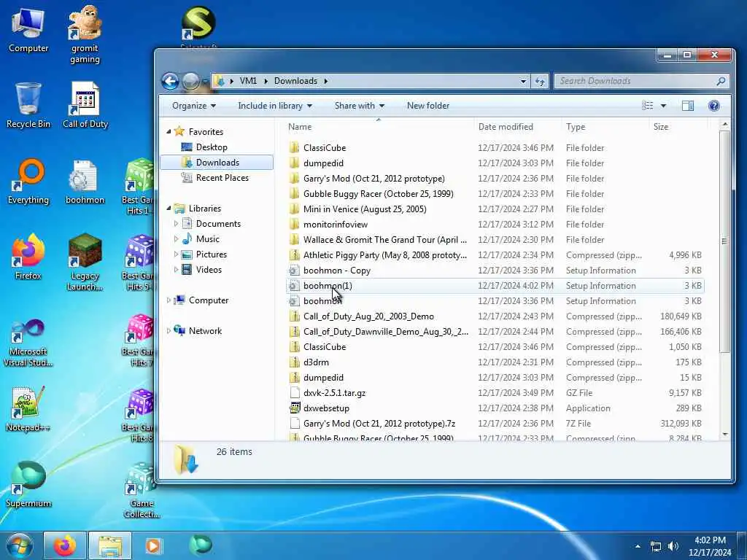Viewport: 747px width, 560px height.
Task: Click the change view icon
Action: coord(648,106)
